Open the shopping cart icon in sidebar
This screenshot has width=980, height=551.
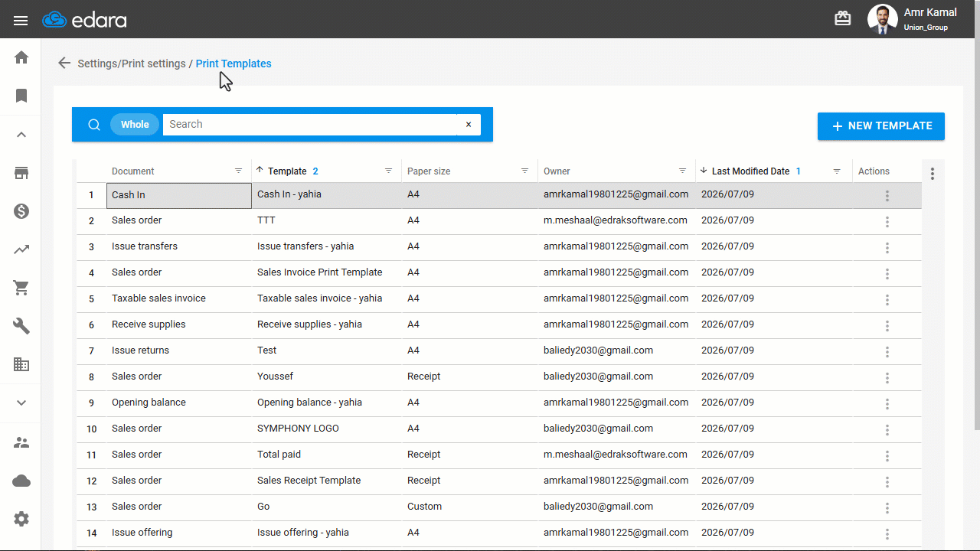click(x=21, y=288)
